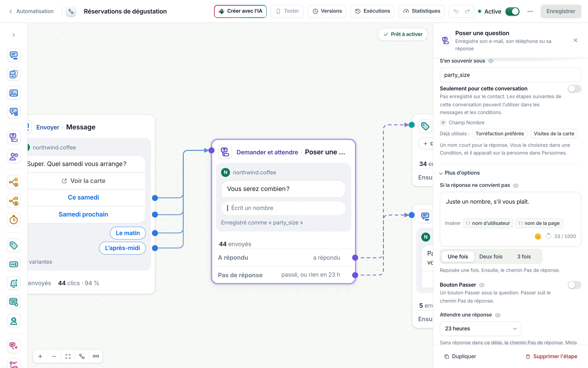Image resolution: width=588 pixels, height=368 pixels.
Task: Select the send message block icon in sidebar
Action: (x=14, y=55)
